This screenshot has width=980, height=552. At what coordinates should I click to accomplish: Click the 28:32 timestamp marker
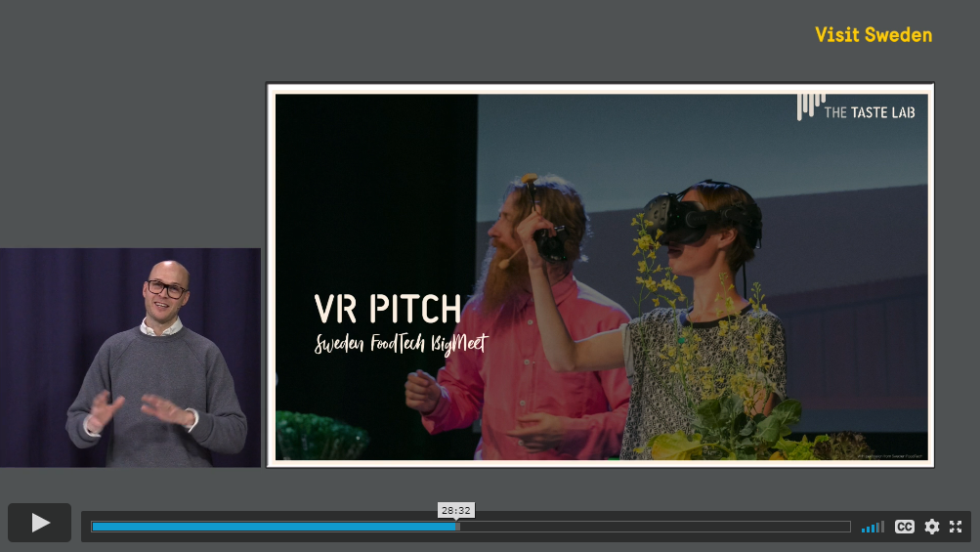pyautogui.click(x=456, y=510)
